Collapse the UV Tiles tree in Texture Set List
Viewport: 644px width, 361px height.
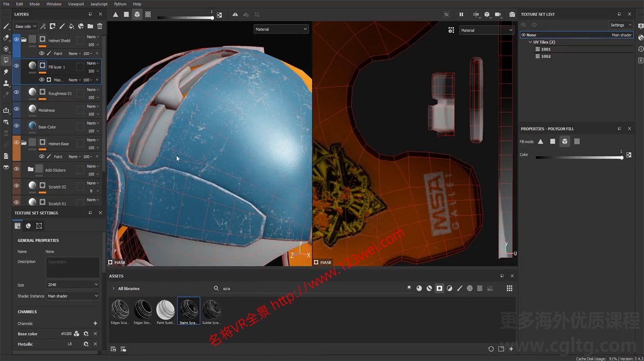(530, 42)
